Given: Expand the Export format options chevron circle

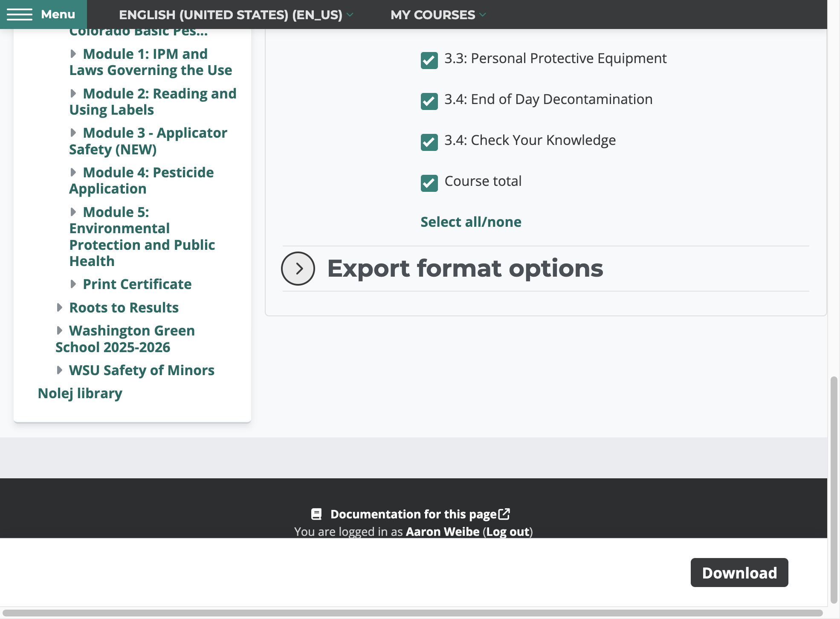Looking at the screenshot, I should click(x=298, y=269).
